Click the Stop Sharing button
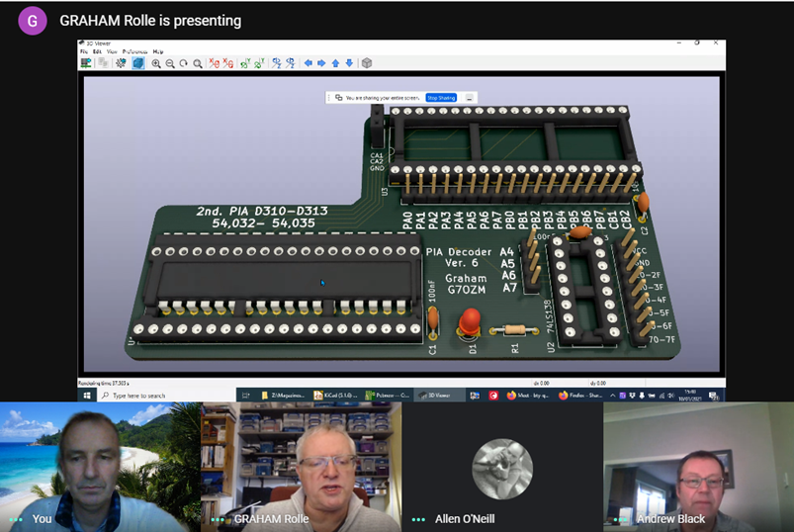 [441, 98]
